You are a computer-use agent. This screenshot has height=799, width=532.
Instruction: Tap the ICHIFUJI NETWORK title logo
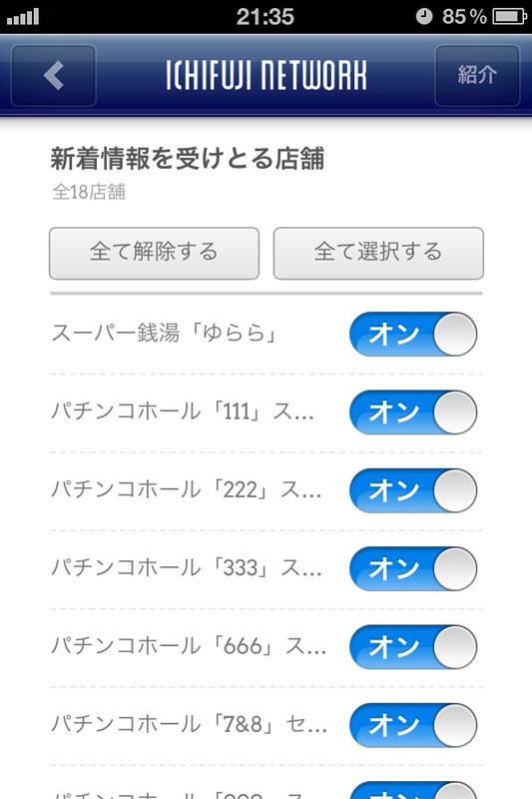tap(266, 76)
